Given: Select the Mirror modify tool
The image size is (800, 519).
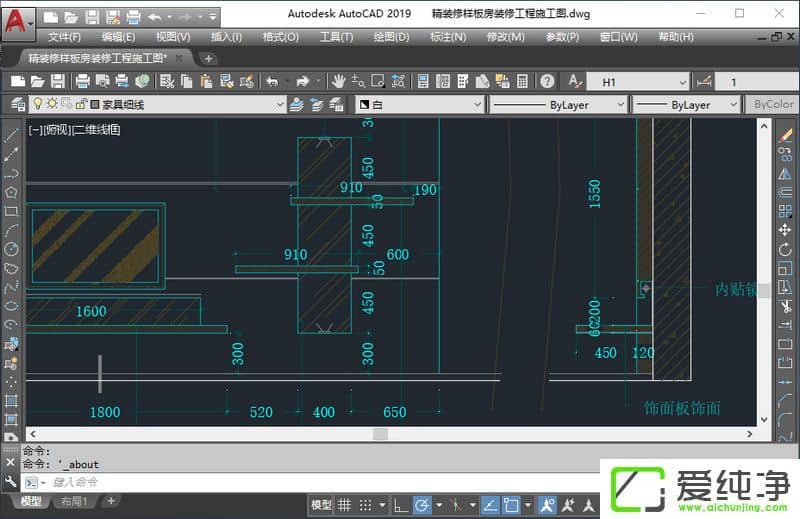Looking at the screenshot, I should [x=785, y=174].
